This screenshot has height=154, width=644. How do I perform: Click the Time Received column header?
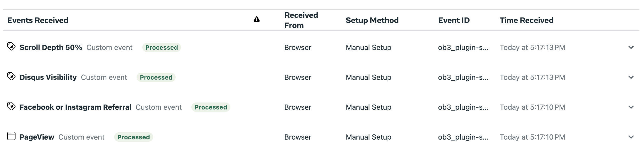pyautogui.click(x=527, y=20)
